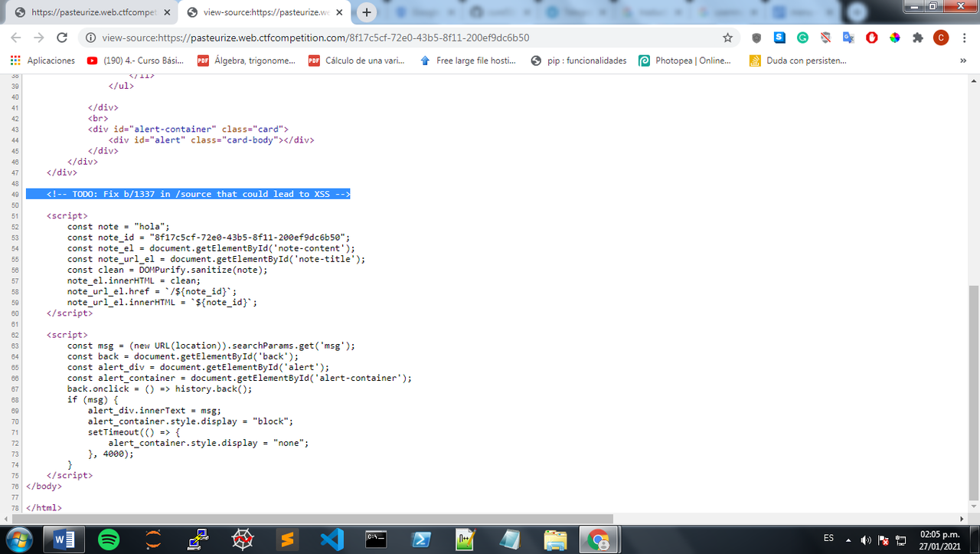Click the vertical scrollbar down arrow
The height and width of the screenshot is (554, 980).
point(973,508)
